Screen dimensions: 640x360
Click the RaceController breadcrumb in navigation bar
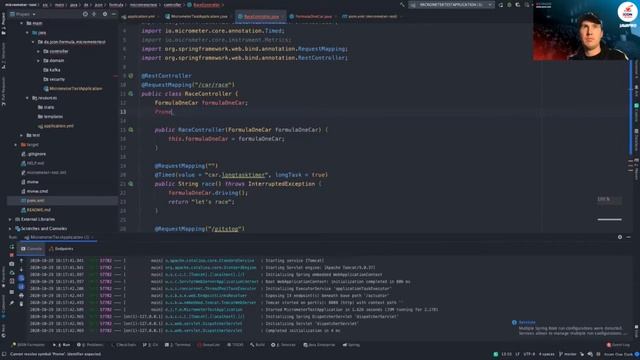click(206, 5)
